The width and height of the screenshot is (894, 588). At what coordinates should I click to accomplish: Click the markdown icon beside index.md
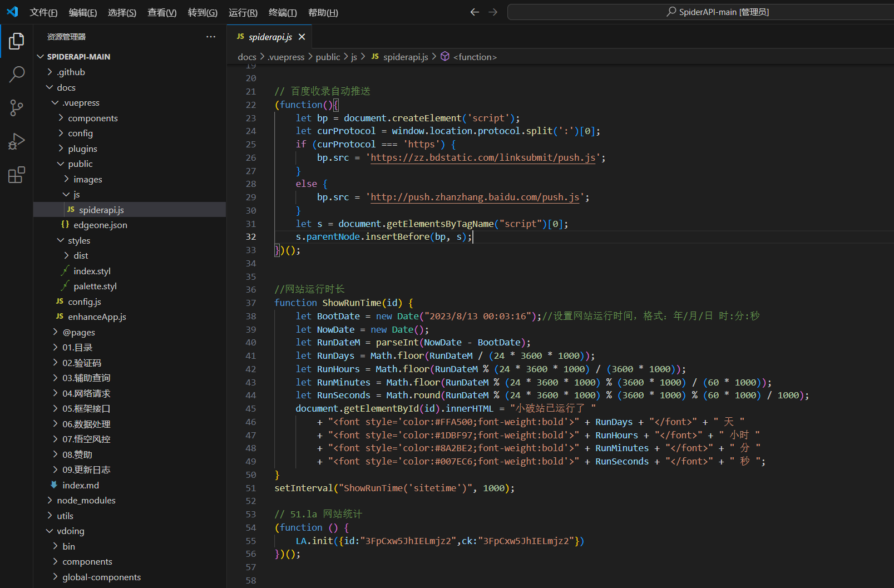tap(54, 485)
